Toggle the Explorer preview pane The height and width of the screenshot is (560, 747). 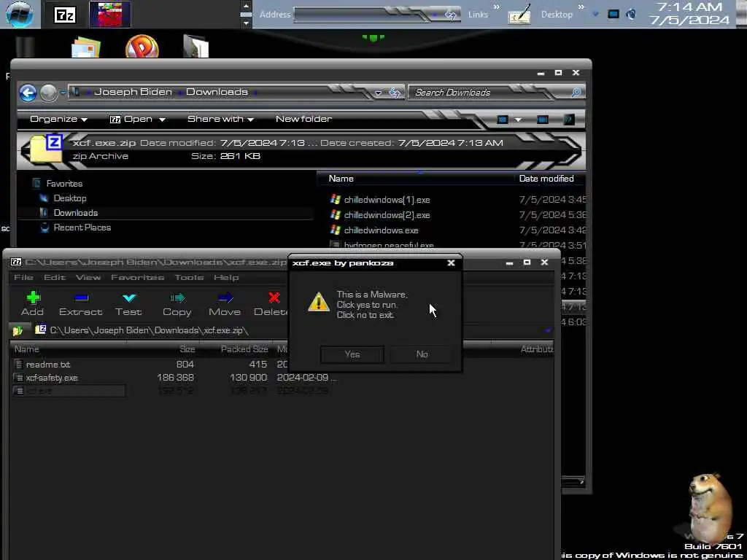[543, 120]
